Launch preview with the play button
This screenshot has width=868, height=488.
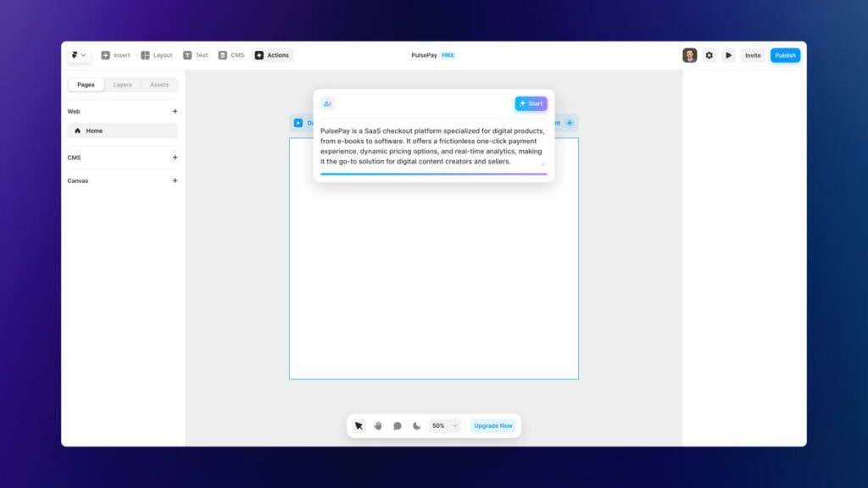pyautogui.click(x=729, y=55)
